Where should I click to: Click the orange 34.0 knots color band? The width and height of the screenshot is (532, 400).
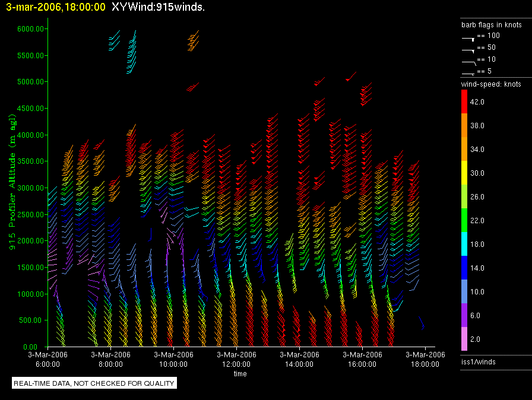tap(464, 149)
